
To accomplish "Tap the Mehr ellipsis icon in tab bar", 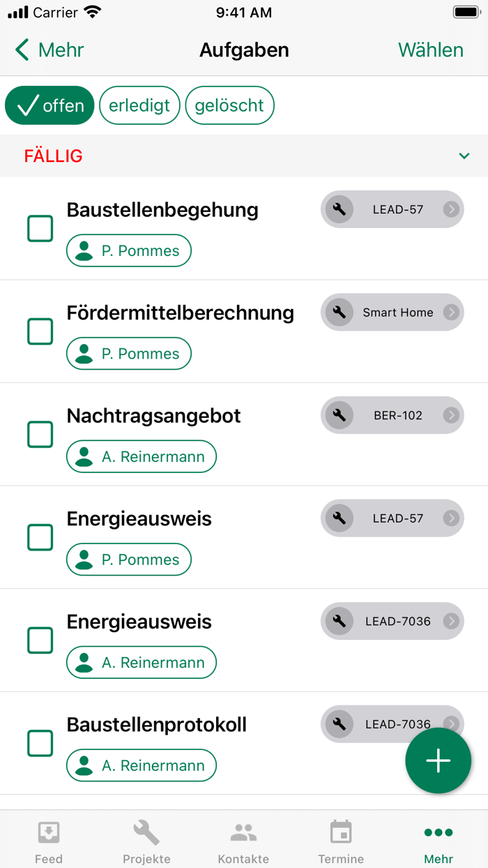I will coord(439,832).
